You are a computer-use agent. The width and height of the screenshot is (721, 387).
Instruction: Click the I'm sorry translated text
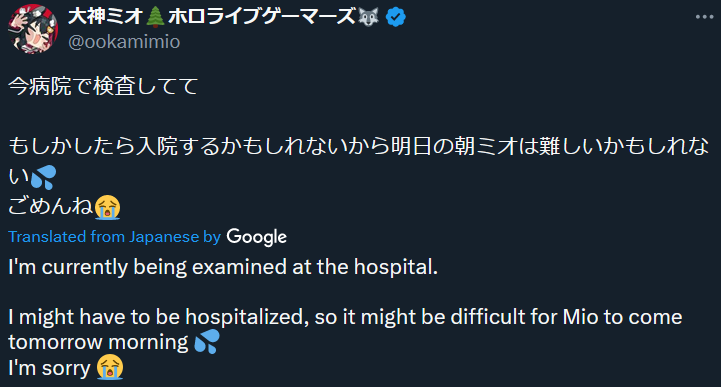pyautogui.click(x=49, y=368)
